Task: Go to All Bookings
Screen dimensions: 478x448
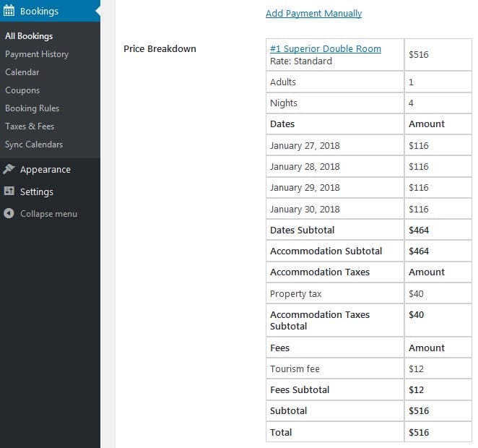Action: [x=29, y=36]
